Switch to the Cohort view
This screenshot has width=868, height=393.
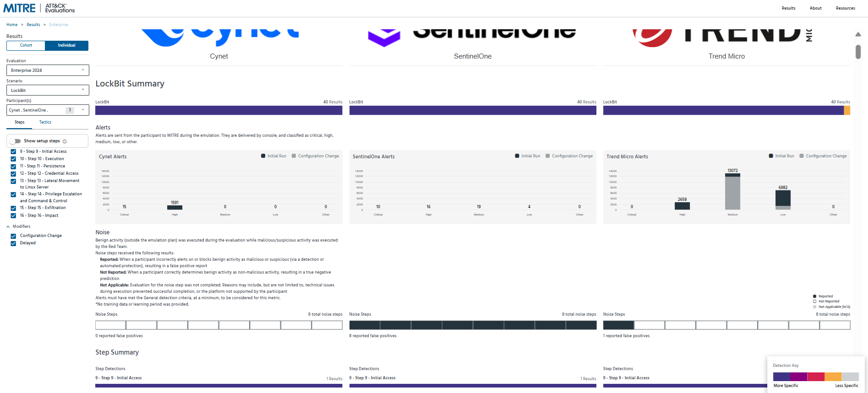[x=26, y=45]
